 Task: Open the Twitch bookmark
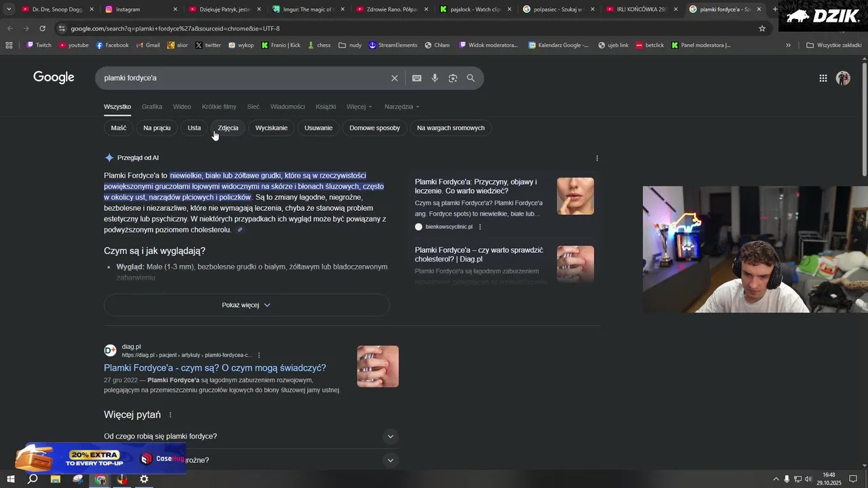(39, 45)
